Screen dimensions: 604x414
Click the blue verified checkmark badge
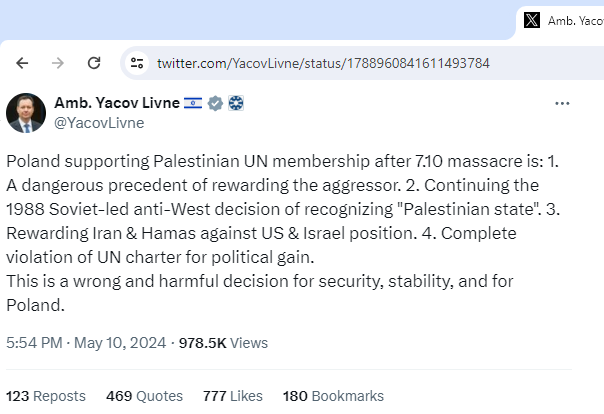tap(215, 104)
